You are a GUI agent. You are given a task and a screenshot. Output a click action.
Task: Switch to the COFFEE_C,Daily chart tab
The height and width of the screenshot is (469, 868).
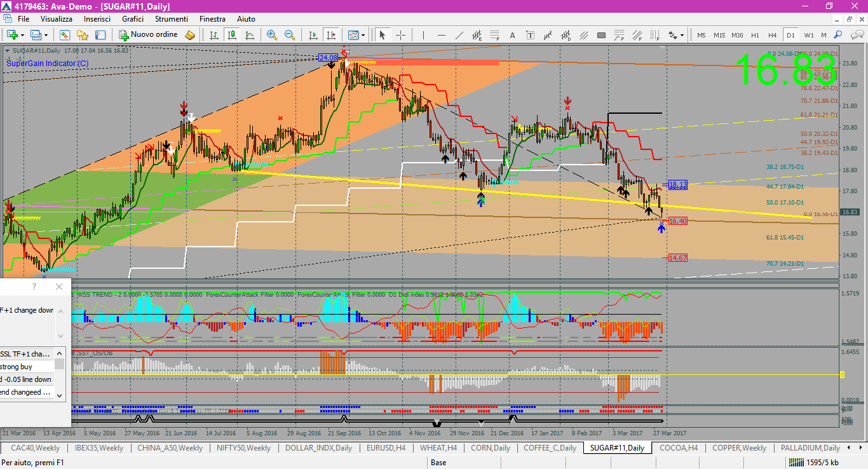pos(550,448)
